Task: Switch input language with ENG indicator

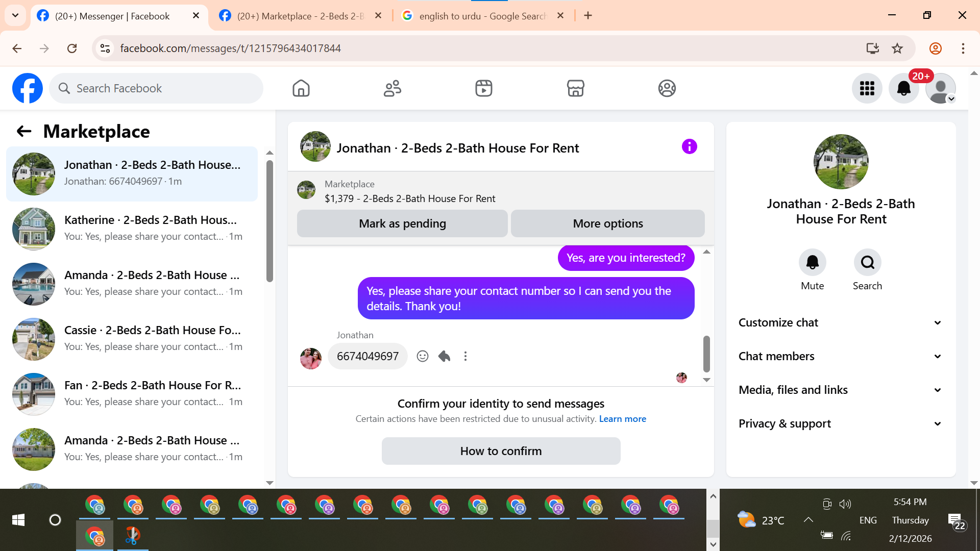Action: point(868,520)
